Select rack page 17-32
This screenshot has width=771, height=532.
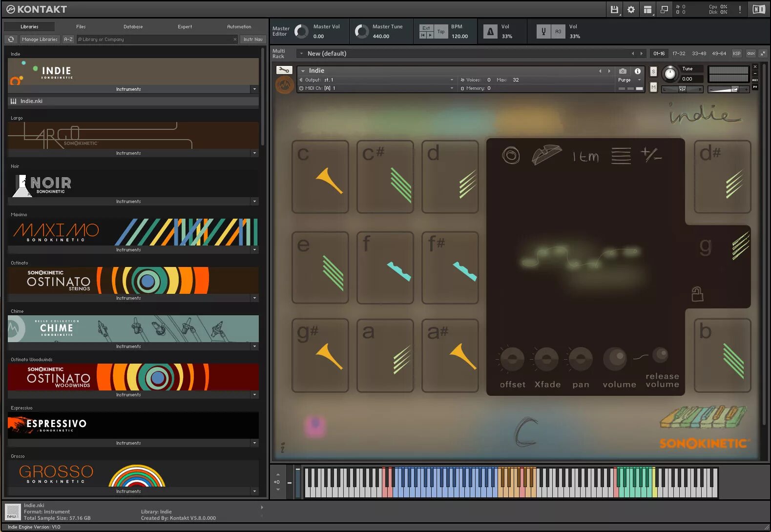[x=679, y=53]
